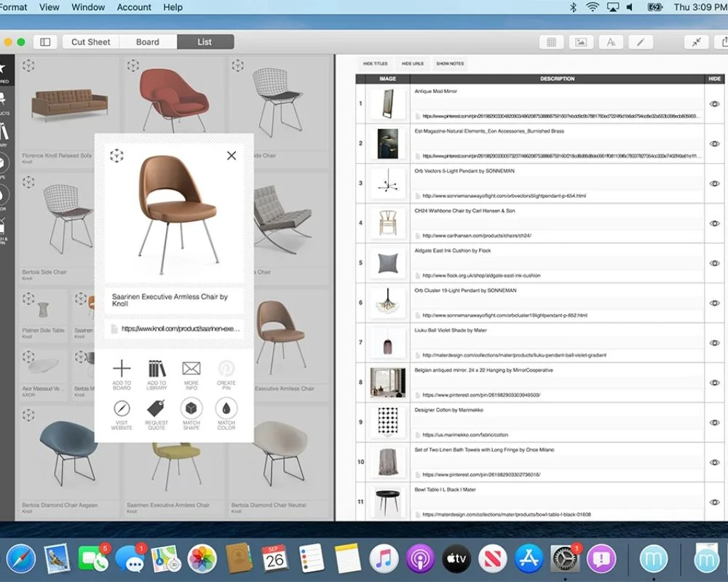Open the View menu

pyautogui.click(x=50, y=7)
